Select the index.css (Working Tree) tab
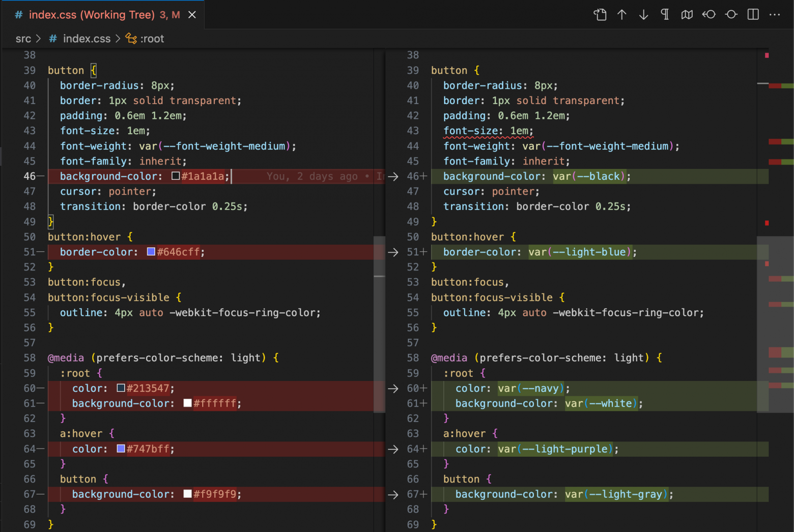Image resolution: width=794 pixels, height=532 pixels. click(103, 15)
